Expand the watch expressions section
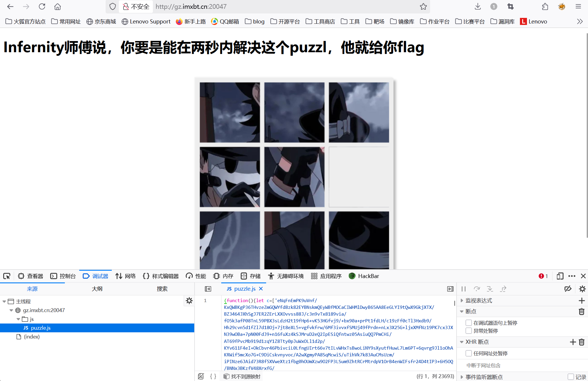 click(x=462, y=301)
